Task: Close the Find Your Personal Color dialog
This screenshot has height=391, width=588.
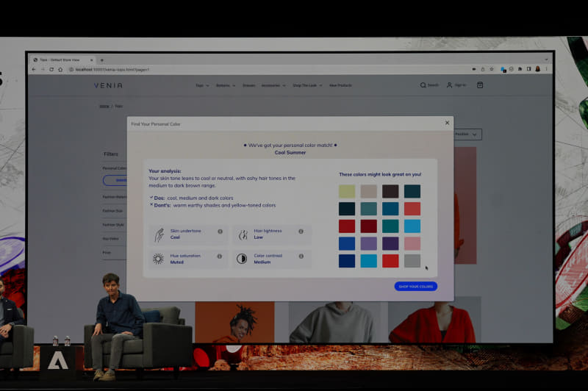Action: point(447,123)
